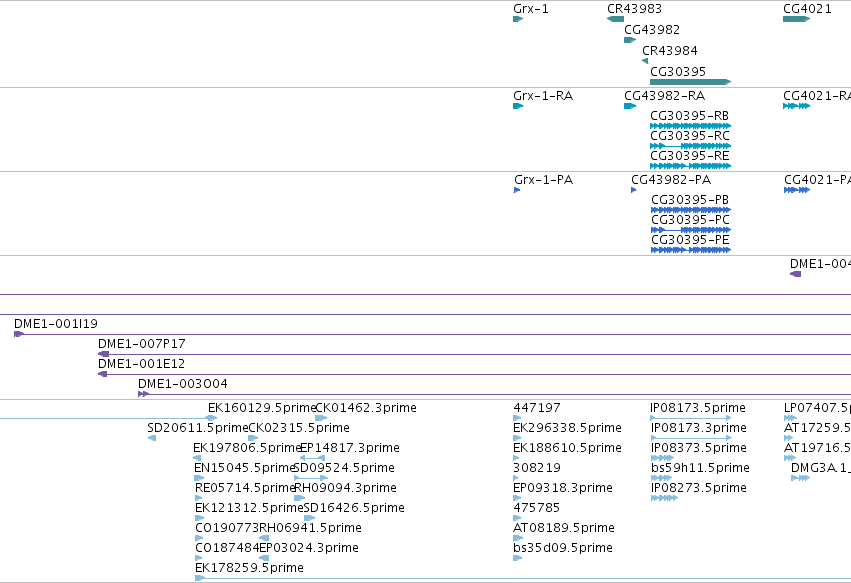Screen dimensions: 851x583
Task: Click the EK160129.5prime EST label
Action: click(262, 408)
